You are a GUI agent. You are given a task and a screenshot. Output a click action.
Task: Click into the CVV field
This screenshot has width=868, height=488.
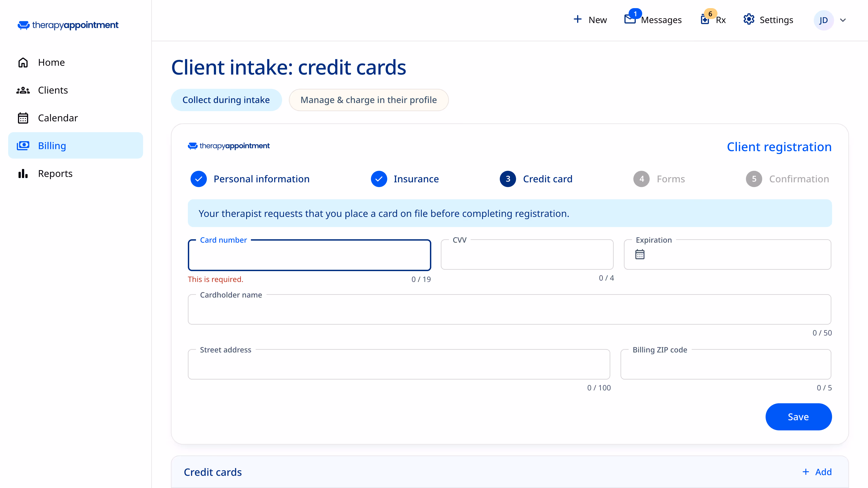point(527,255)
